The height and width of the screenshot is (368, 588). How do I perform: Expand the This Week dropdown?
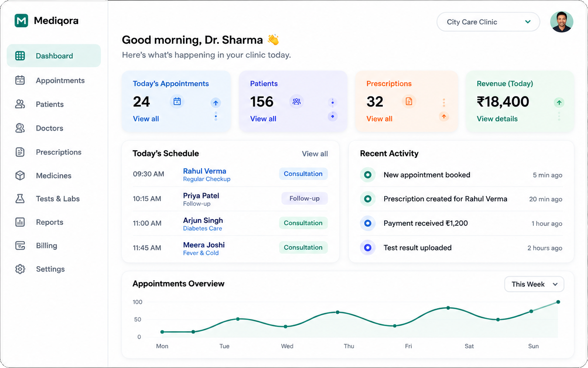coord(534,284)
